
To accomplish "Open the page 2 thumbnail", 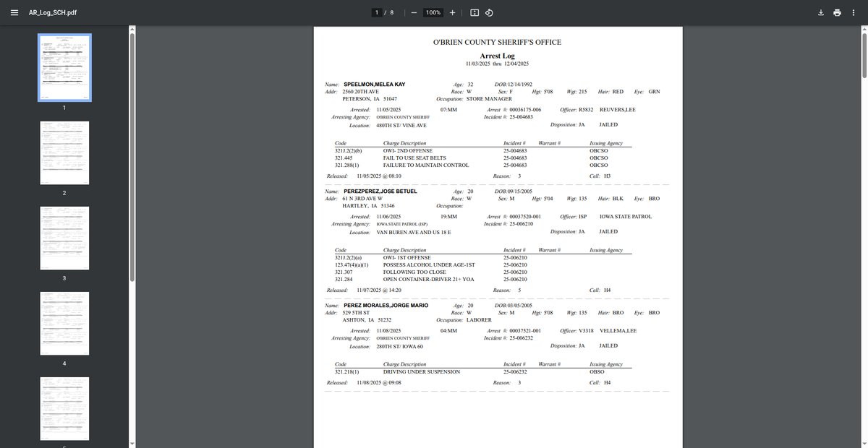I will 64,152.
